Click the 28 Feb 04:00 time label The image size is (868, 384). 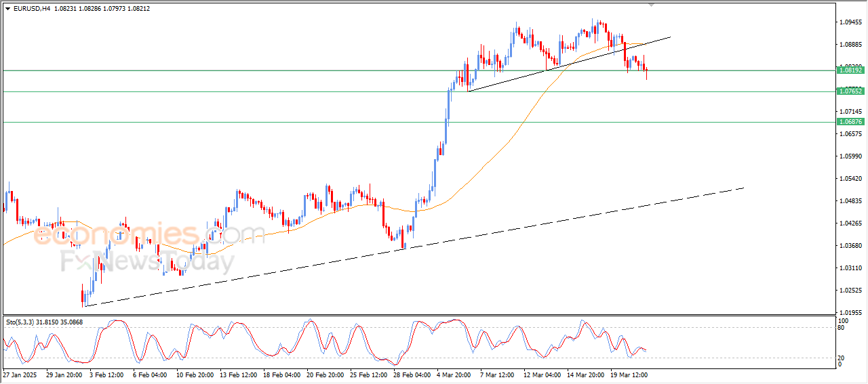[412, 375]
